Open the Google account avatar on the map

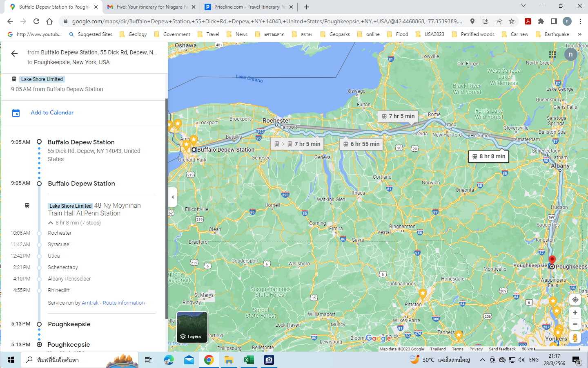[571, 54]
